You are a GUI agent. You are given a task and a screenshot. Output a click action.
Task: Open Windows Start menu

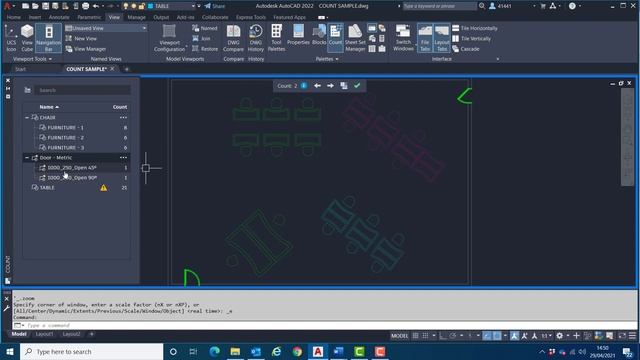click(x=10, y=351)
